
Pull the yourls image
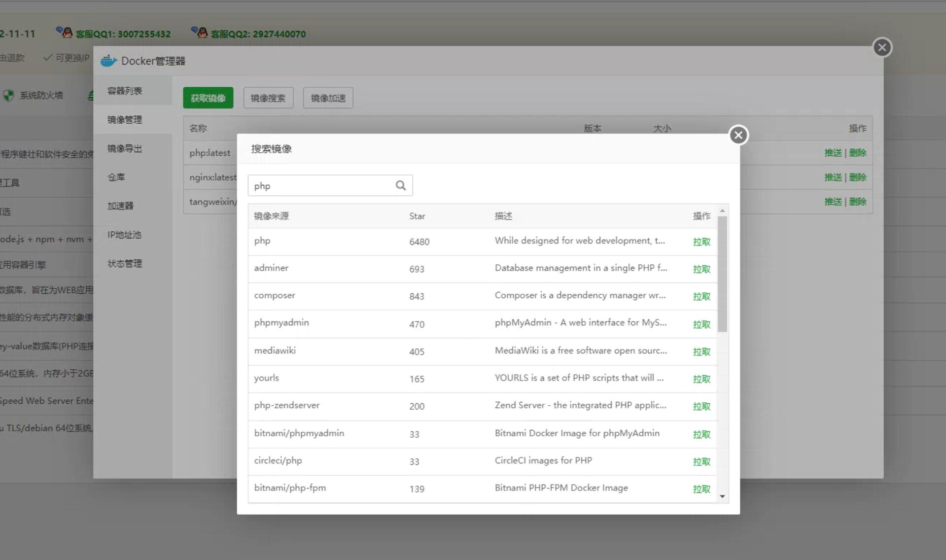[701, 379]
